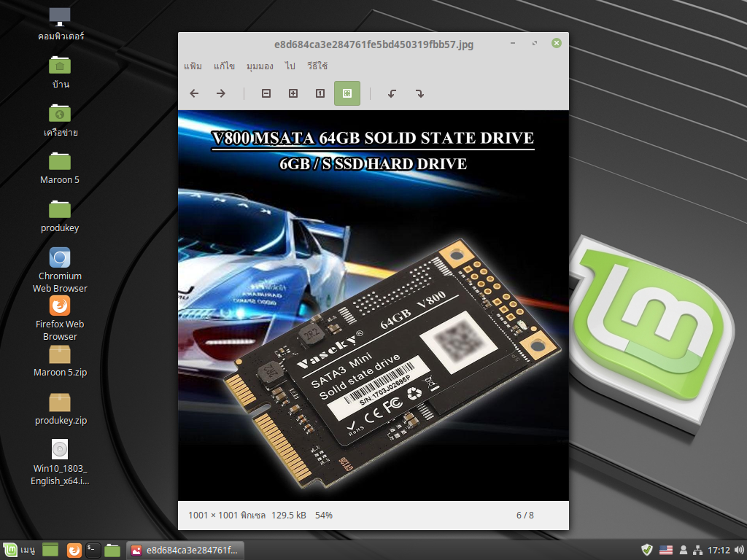
Task: Click the 1001 × 1001 dimensions in status bar
Action: [227, 516]
